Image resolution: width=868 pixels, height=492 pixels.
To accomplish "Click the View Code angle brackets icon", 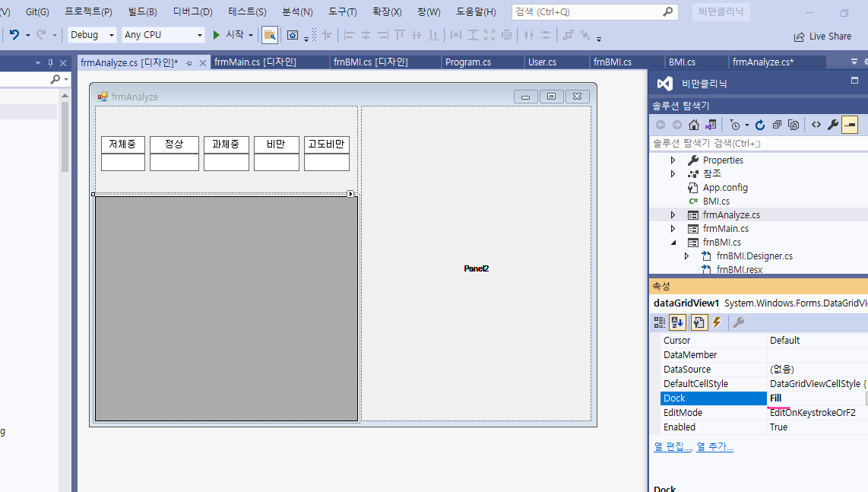I will coord(816,125).
